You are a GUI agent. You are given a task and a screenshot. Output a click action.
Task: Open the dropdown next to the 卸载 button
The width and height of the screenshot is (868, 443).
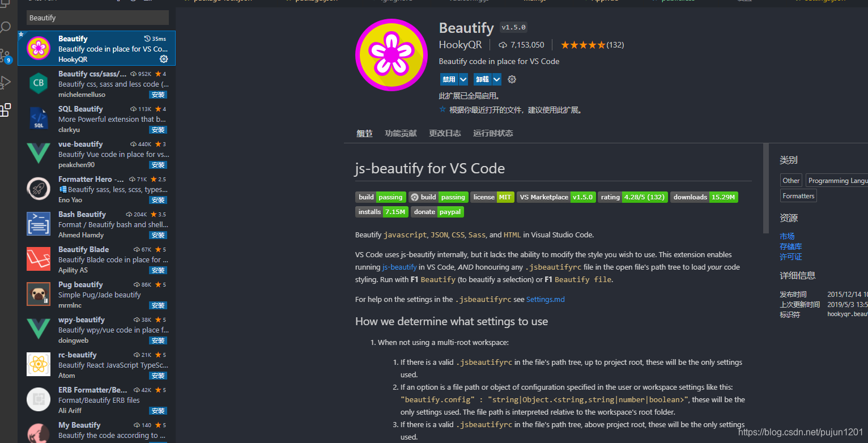coord(497,79)
